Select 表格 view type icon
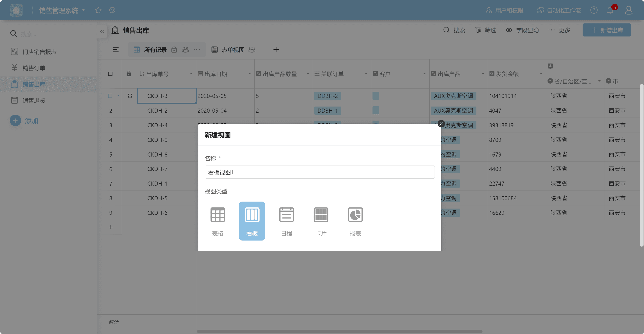 [218, 221]
